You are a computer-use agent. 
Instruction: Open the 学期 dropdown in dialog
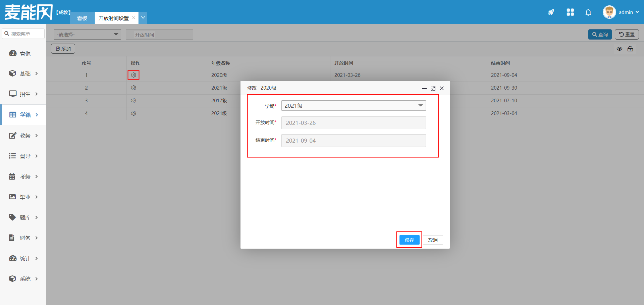pos(353,106)
